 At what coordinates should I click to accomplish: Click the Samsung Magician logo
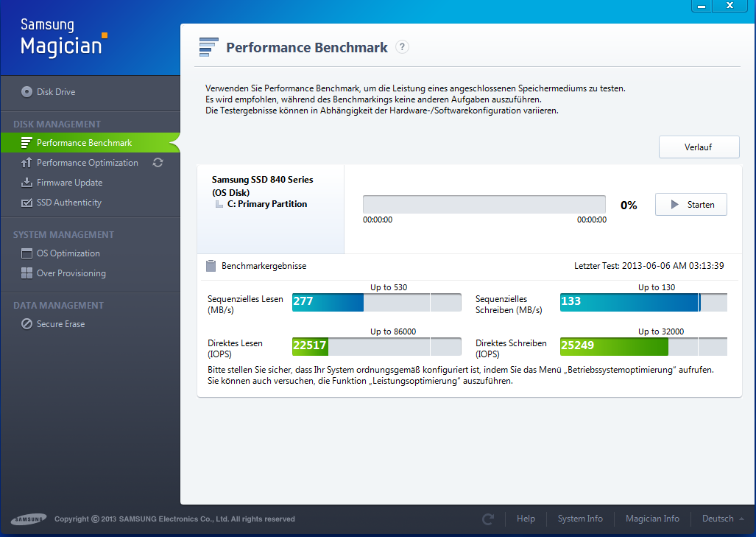(x=63, y=38)
